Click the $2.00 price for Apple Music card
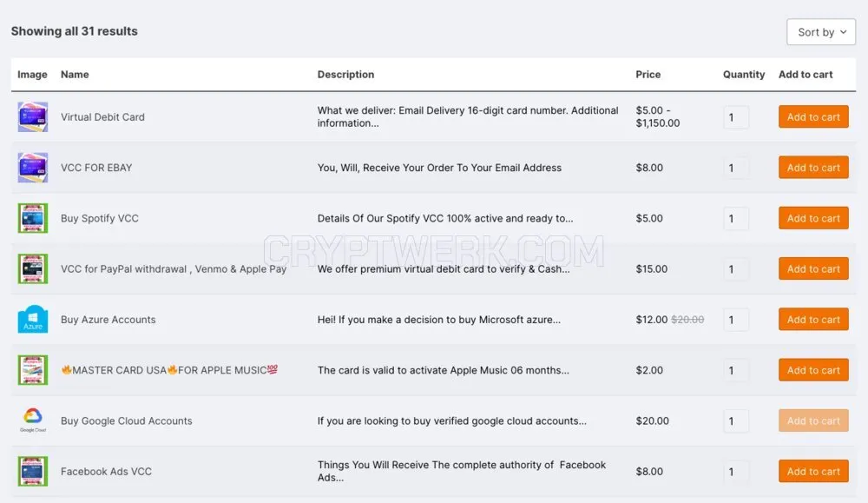The width and height of the screenshot is (868, 503). coord(649,370)
